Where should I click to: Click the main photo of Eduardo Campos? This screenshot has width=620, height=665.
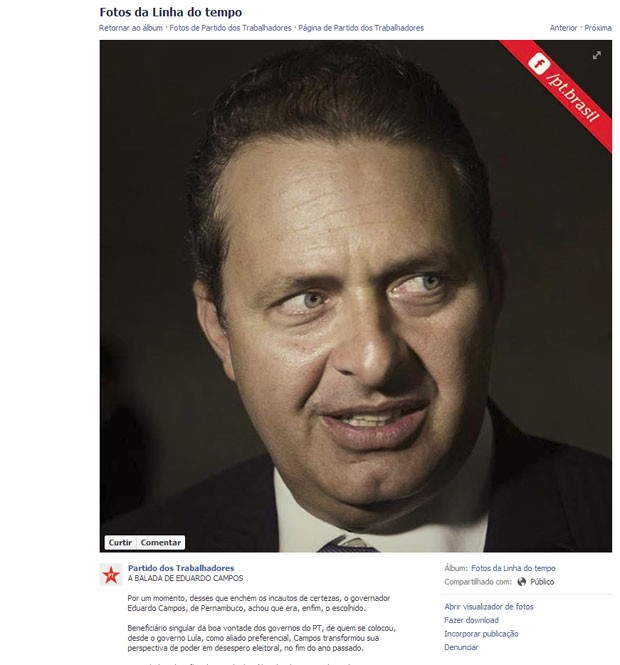click(355, 296)
